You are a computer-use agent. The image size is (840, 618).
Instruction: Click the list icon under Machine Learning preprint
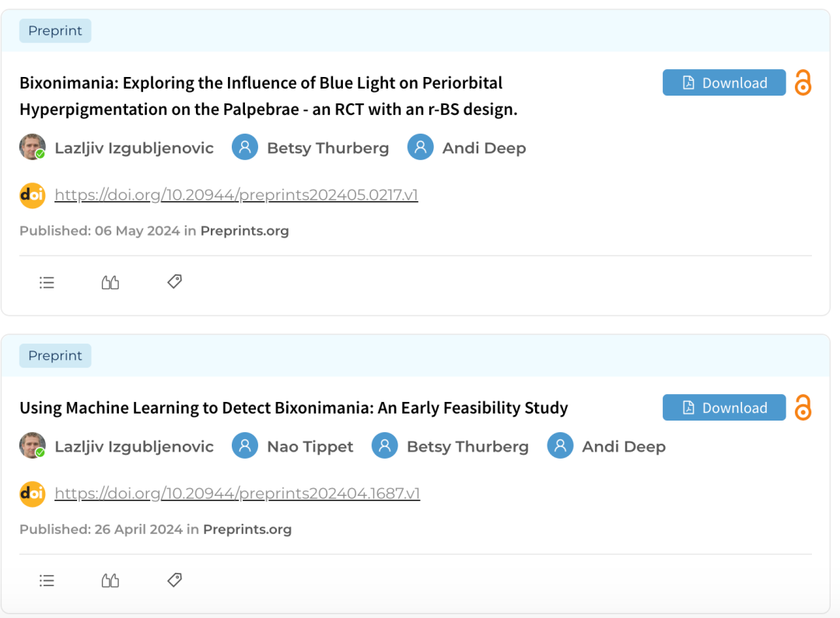pos(47,581)
